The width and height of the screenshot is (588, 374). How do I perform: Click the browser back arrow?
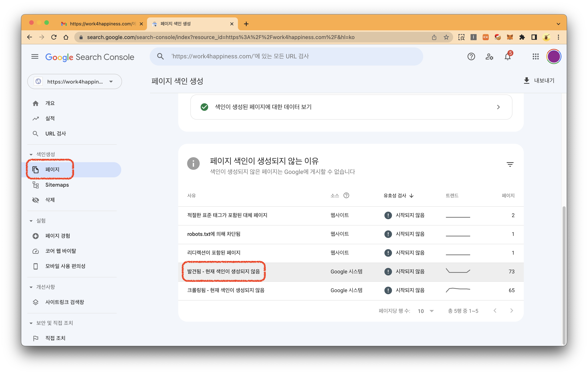click(30, 37)
